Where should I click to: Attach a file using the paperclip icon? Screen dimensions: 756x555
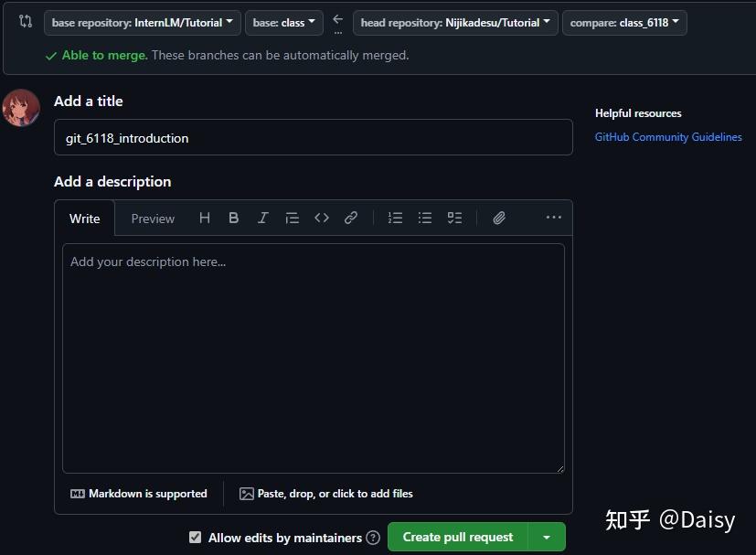(499, 218)
